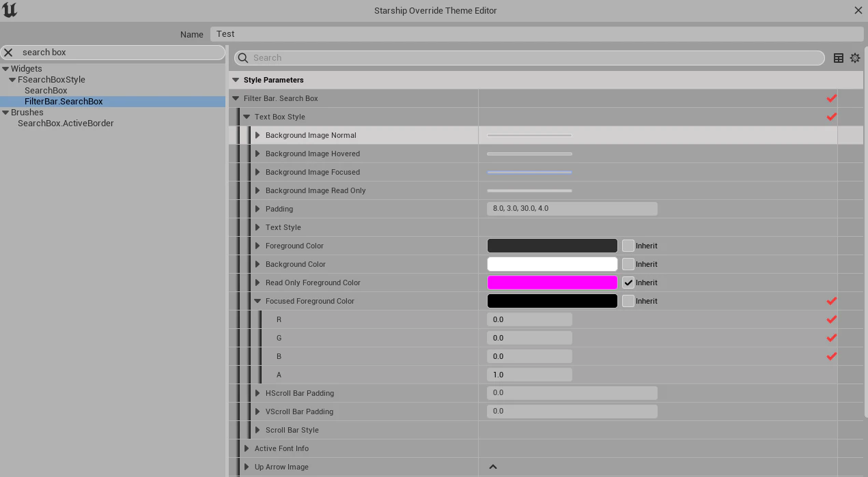Screen dimensions: 868x477
Task: Expand the Text Style property
Action: (257, 227)
